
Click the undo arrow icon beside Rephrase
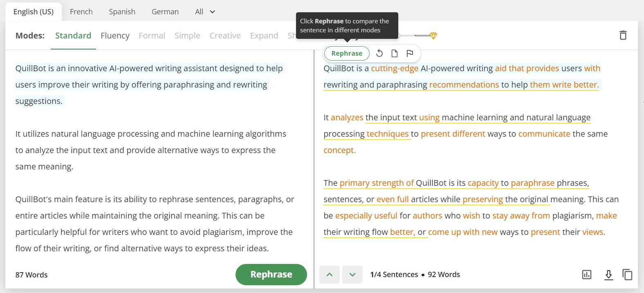click(x=379, y=53)
